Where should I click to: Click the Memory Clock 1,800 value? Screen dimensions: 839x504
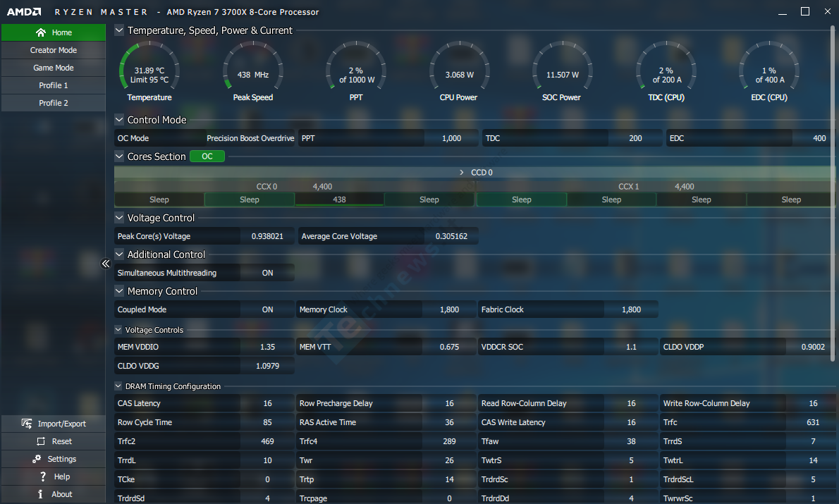tap(450, 309)
